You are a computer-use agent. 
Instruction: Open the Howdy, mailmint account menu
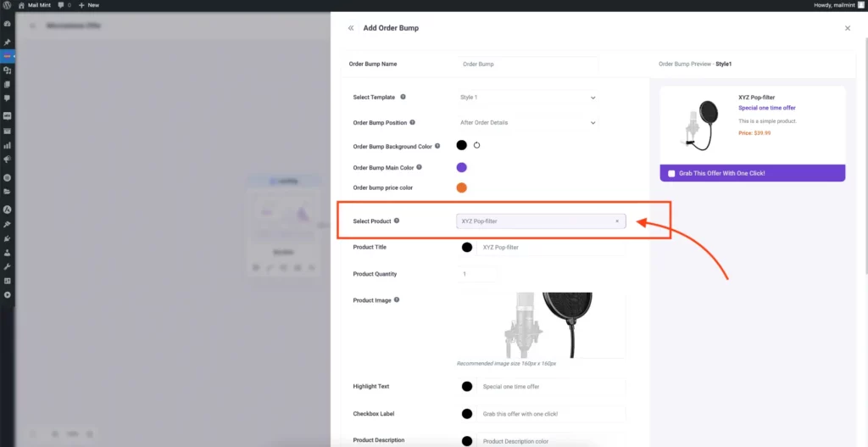click(x=838, y=5)
